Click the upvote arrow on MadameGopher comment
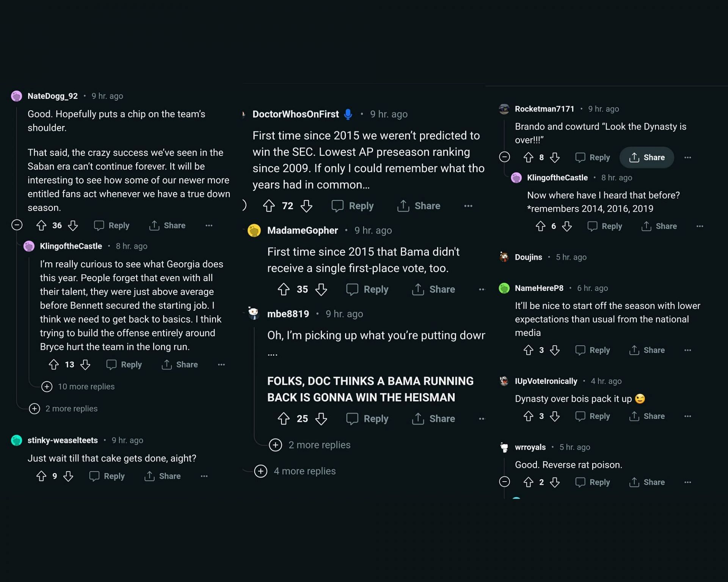This screenshot has height=582, width=728. tap(284, 289)
